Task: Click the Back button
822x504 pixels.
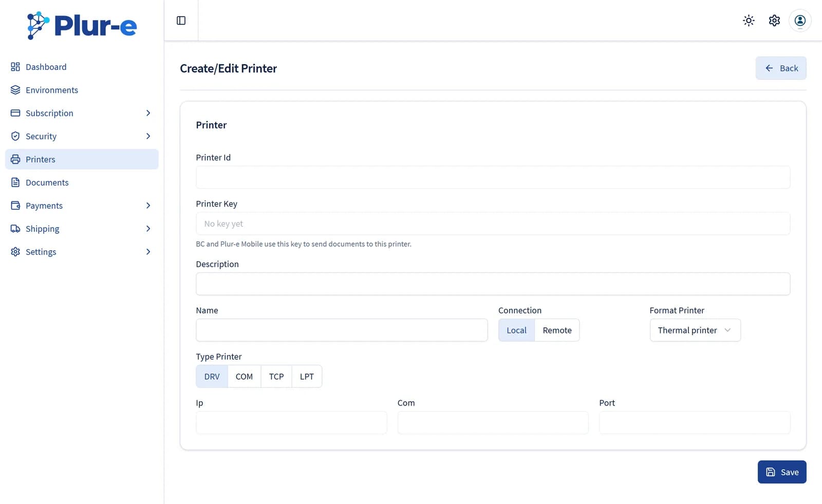Action: 781,68
